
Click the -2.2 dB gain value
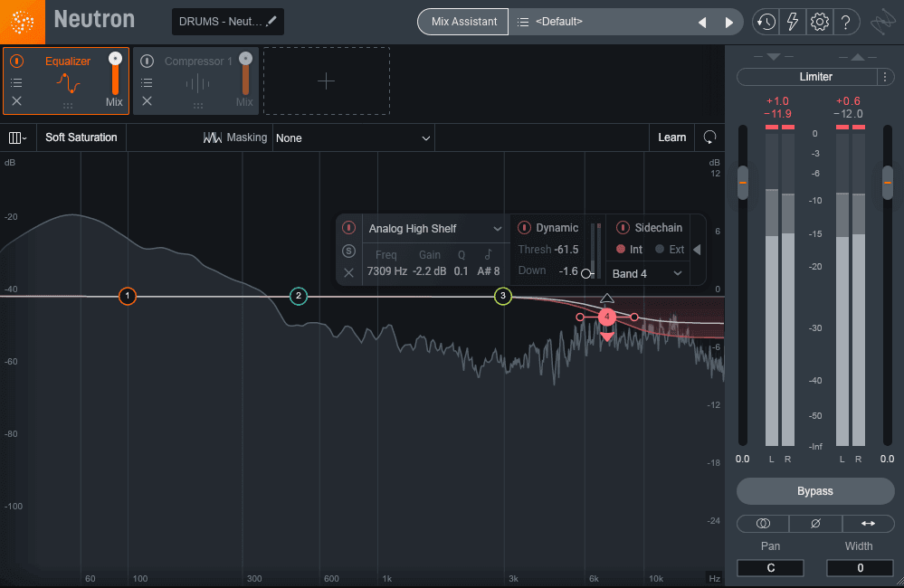tap(430, 271)
